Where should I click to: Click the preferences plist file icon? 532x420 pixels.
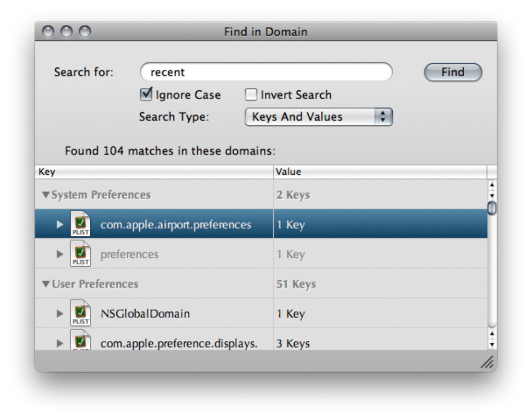[x=80, y=255]
